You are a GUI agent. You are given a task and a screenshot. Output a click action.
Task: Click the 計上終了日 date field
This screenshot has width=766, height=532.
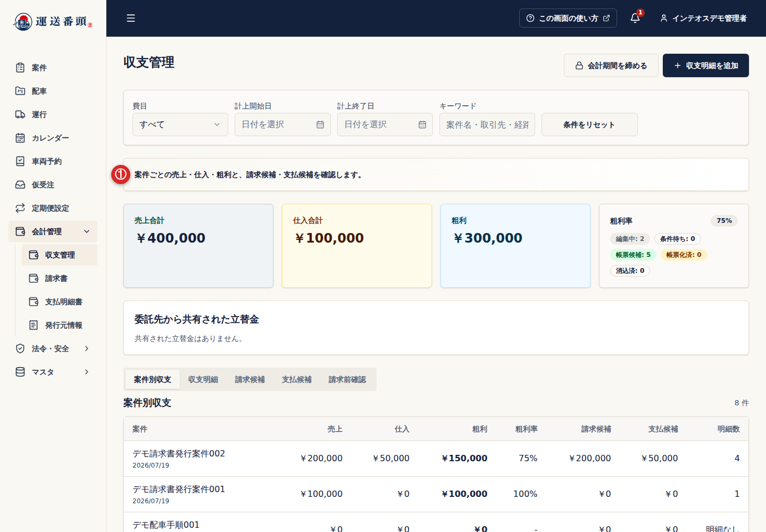click(x=385, y=124)
